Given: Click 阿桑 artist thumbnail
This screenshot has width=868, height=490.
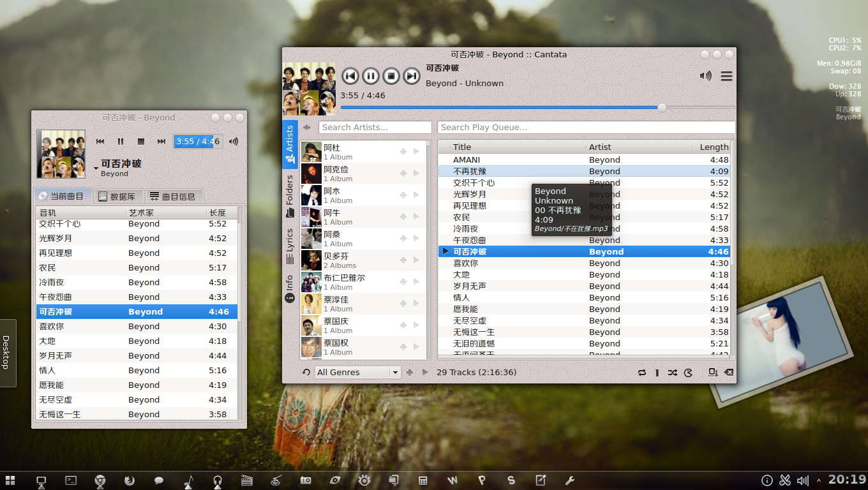Looking at the screenshot, I should click(311, 239).
